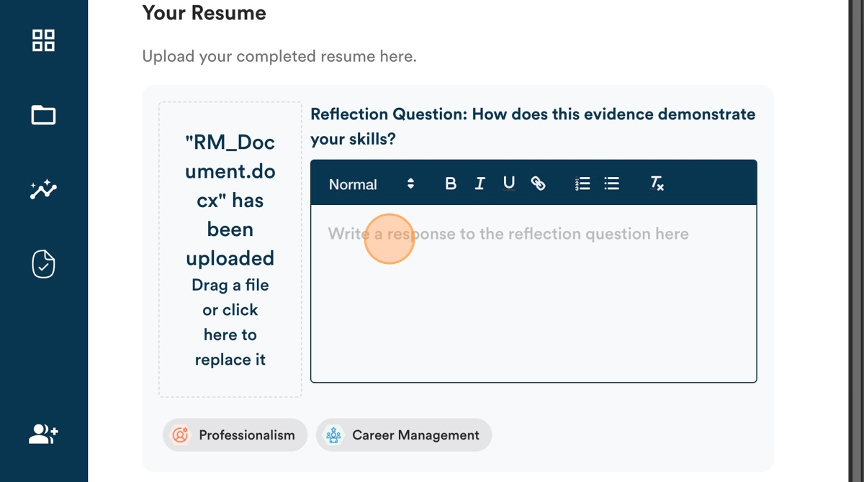Start a numbered list in the editor
Viewport: 864px width, 482px height.
(582, 183)
